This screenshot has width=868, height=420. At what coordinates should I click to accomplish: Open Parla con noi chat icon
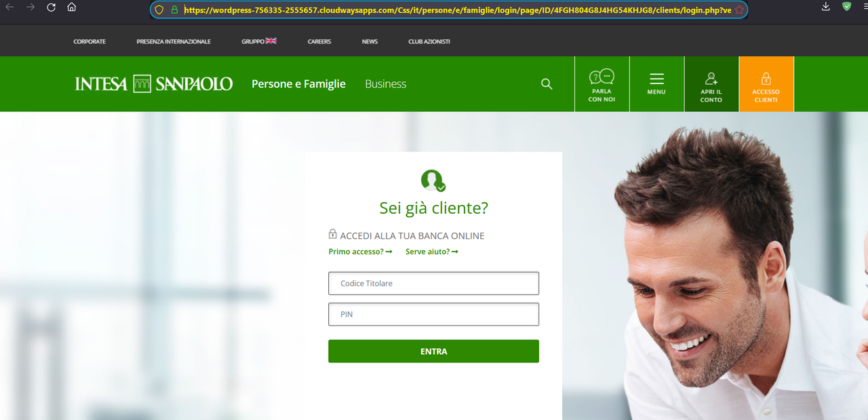[601, 84]
